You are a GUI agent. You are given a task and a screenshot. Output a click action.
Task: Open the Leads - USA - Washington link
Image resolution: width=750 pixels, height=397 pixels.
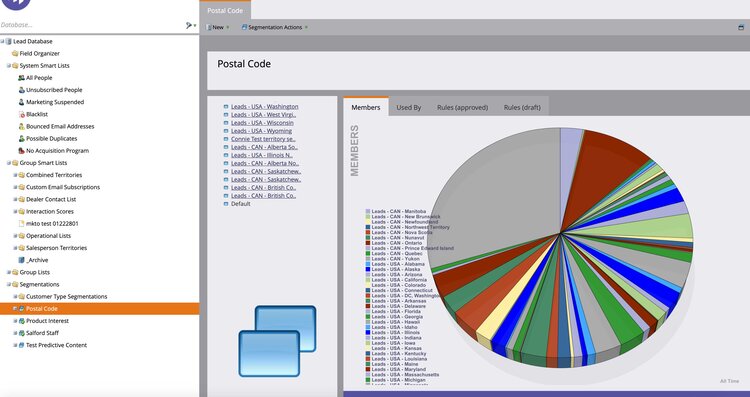(265, 106)
